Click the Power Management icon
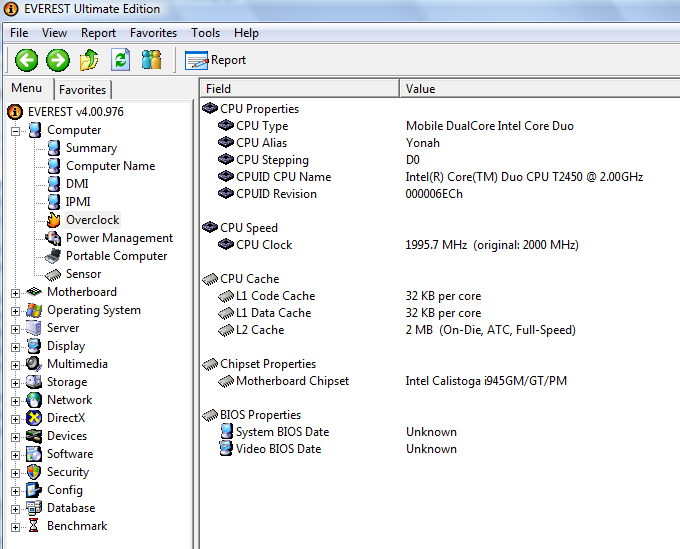 (x=53, y=238)
